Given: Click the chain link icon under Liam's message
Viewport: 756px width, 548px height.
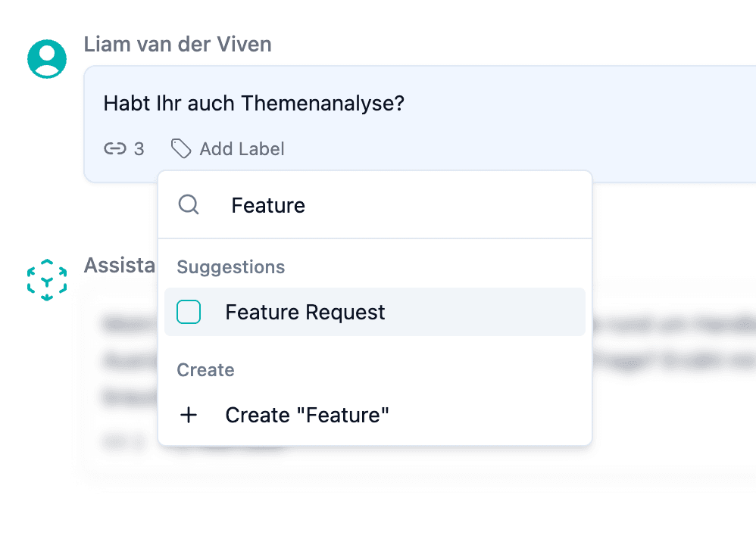Looking at the screenshot, I should (x=114, y=149).
